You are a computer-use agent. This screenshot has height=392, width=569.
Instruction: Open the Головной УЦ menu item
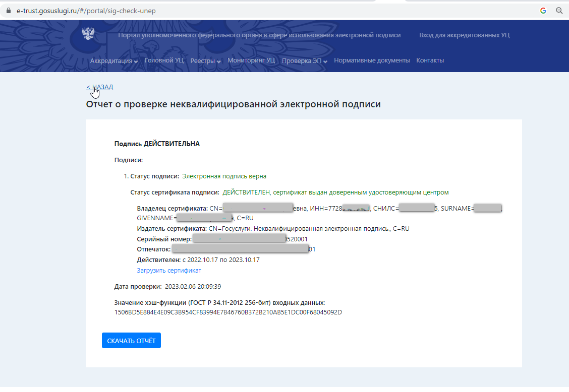[x=164, y=60]
